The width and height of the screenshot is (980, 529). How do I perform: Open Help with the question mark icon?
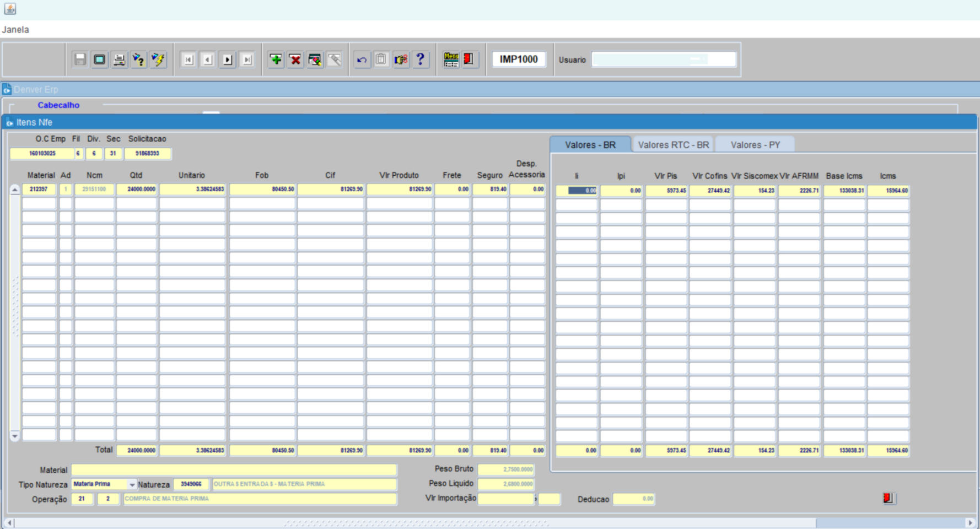click(x=421, y=60)
